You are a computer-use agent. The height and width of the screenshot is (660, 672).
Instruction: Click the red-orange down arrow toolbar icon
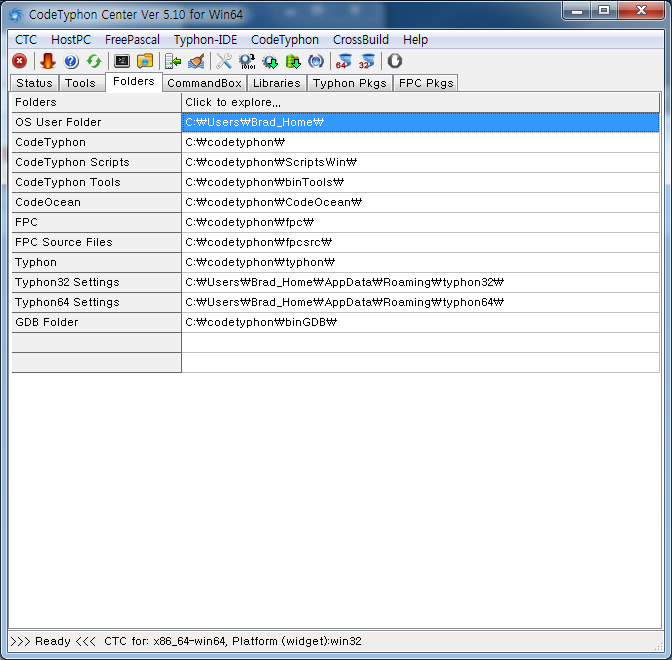coord(48,61)
